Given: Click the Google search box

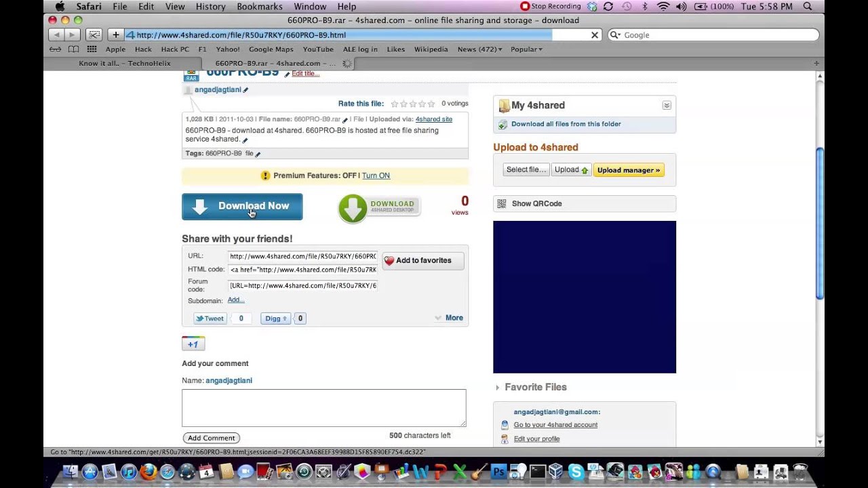Looking at the screenshot, I should pos(713,35).
